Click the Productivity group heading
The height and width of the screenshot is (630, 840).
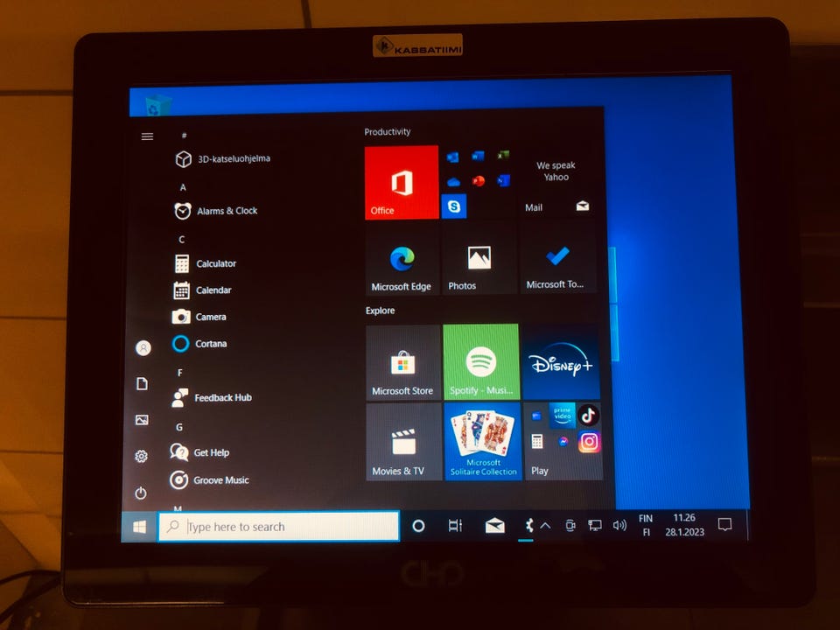[x=388, y=132]
